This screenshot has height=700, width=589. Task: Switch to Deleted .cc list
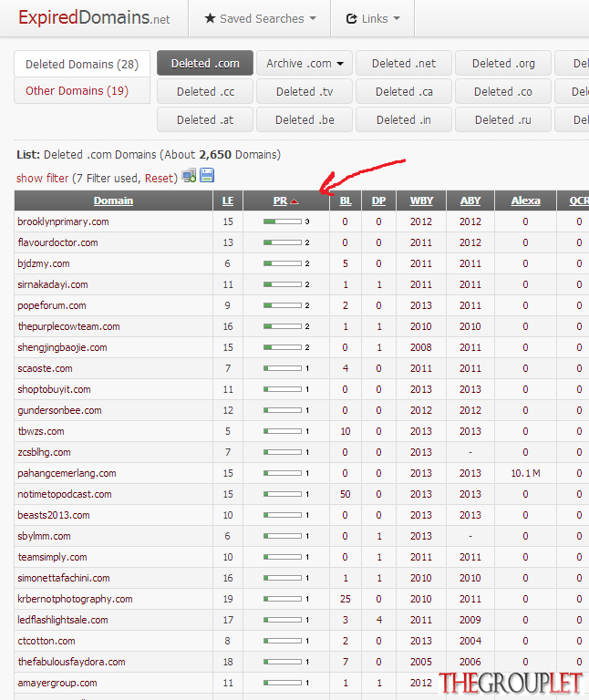pyautogui.click(x=205, y=91)
